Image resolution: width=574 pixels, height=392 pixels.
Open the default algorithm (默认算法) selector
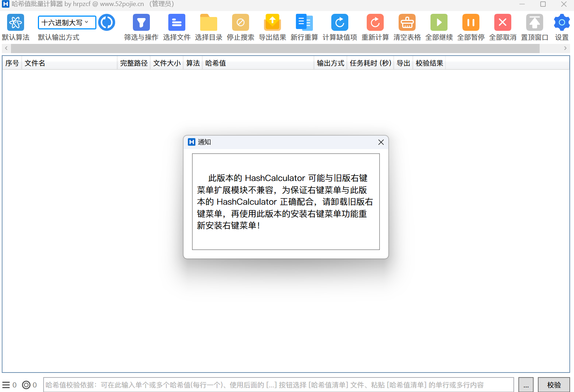coord(16,23)
